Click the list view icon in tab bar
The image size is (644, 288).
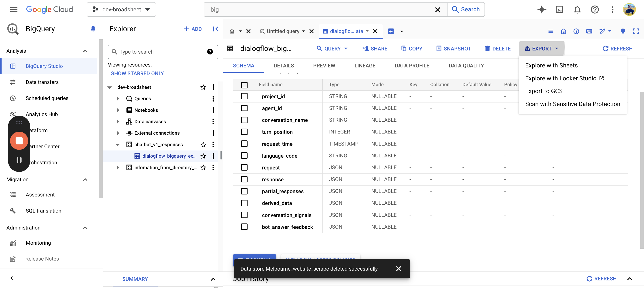click(550, 31)
